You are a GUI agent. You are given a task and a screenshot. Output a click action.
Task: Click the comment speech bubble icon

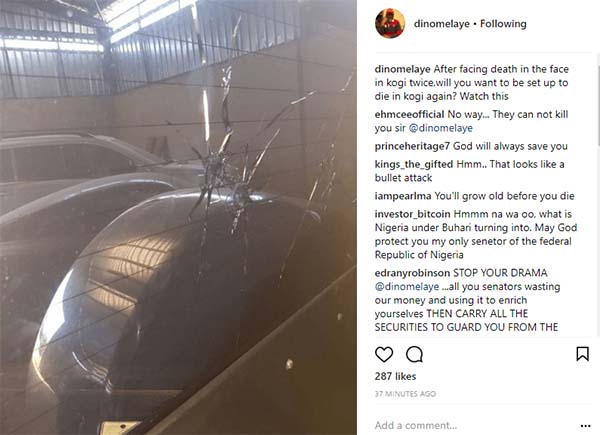414,354
